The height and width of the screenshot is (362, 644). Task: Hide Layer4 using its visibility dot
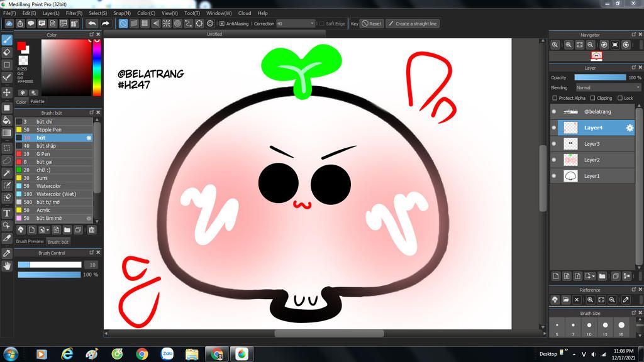[554, 128]
